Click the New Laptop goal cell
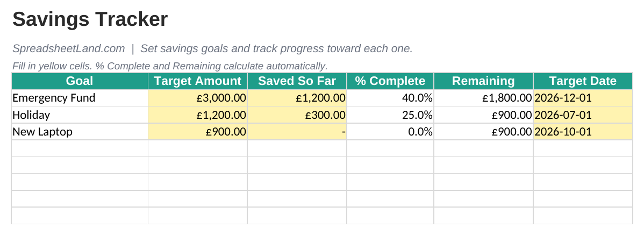644x235 pixels. point(80,131)
